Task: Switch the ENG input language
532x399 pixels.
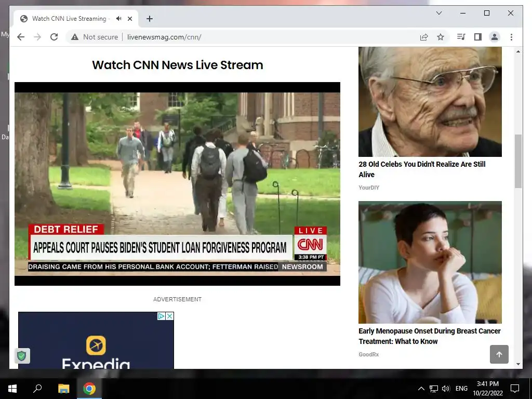Action: (x=461, y=389)
